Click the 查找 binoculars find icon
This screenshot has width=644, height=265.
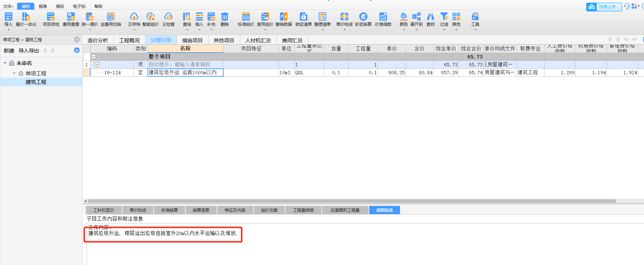click(x=430, y=16)
